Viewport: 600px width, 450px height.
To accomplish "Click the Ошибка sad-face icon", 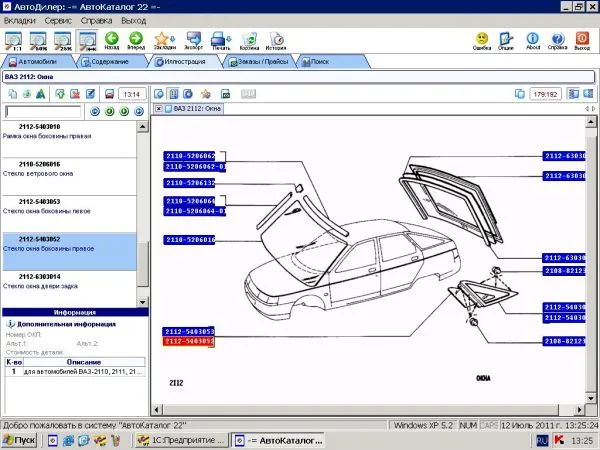I will click(x=482, y=41).
